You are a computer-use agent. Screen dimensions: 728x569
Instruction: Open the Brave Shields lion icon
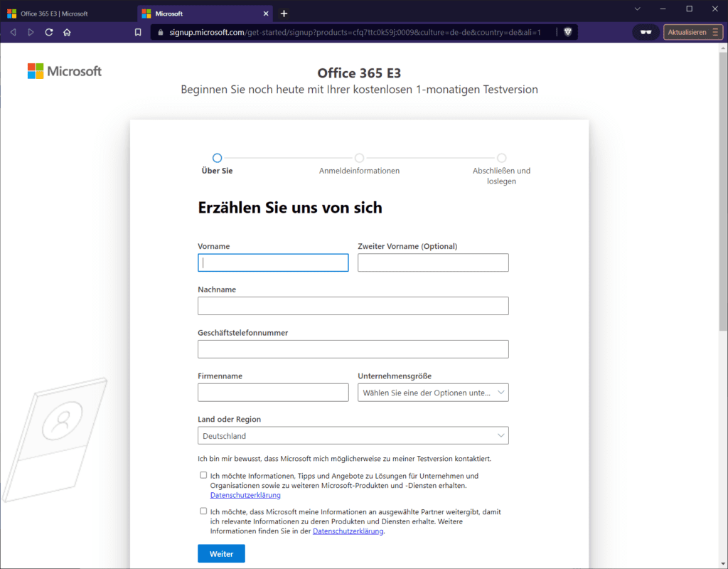[x=567, y=32]
